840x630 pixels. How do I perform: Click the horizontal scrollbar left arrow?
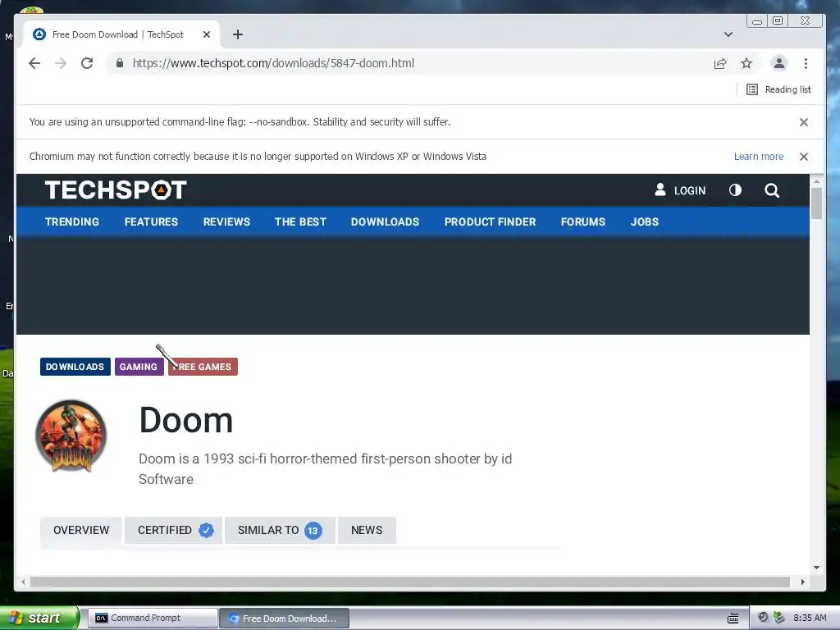click(23, 582)
